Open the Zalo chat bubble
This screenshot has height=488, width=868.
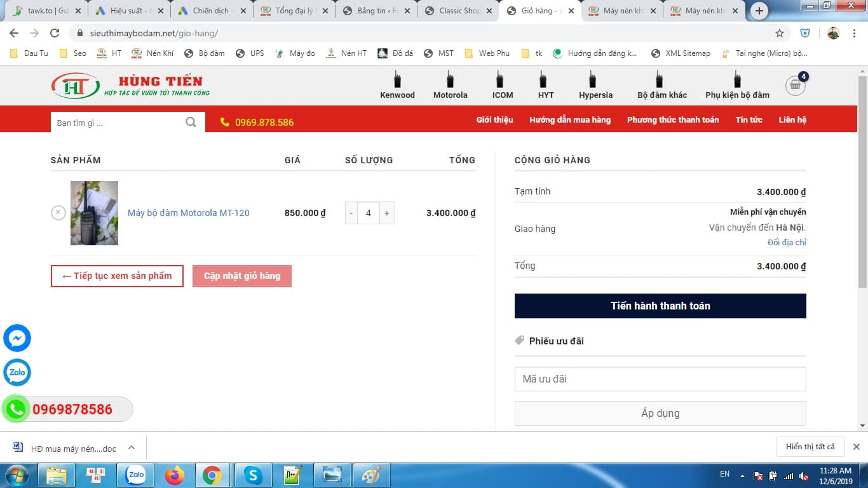[x=17, y=372]
